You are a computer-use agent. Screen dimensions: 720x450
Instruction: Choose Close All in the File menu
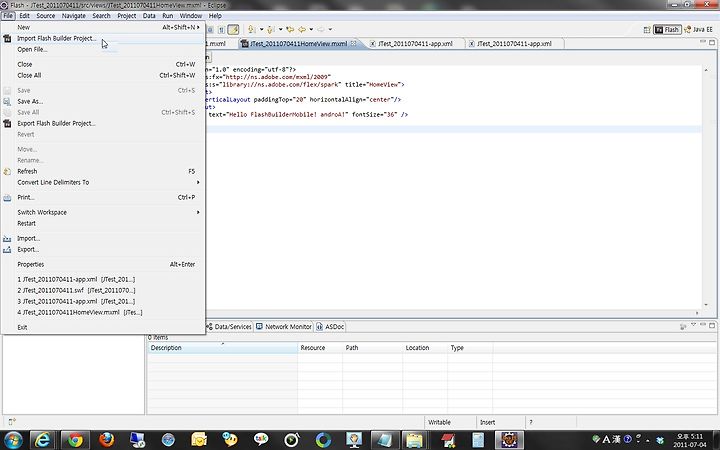pos(103,75)
